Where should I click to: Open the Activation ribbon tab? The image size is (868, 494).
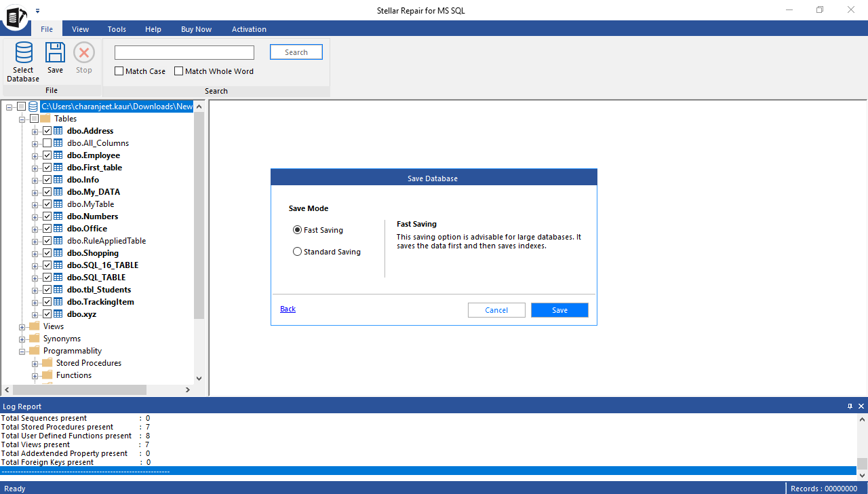(x=250, y=29)
